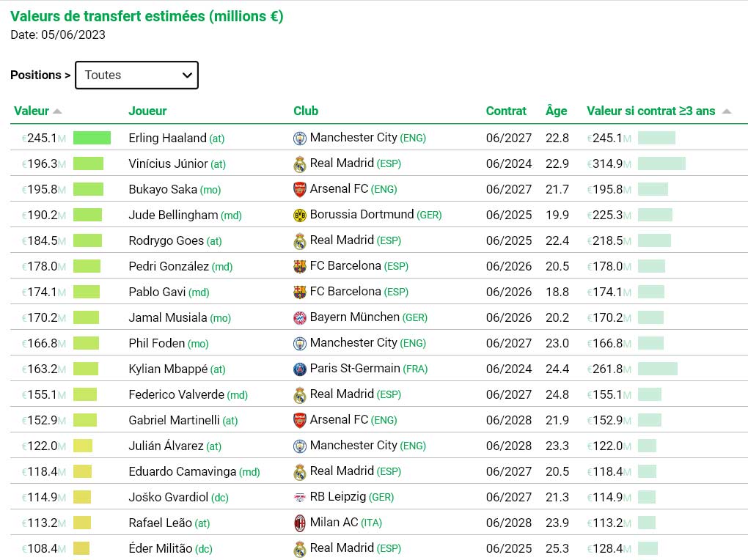Open the Positions dropdown showing Toutes

tap(136, 75)
